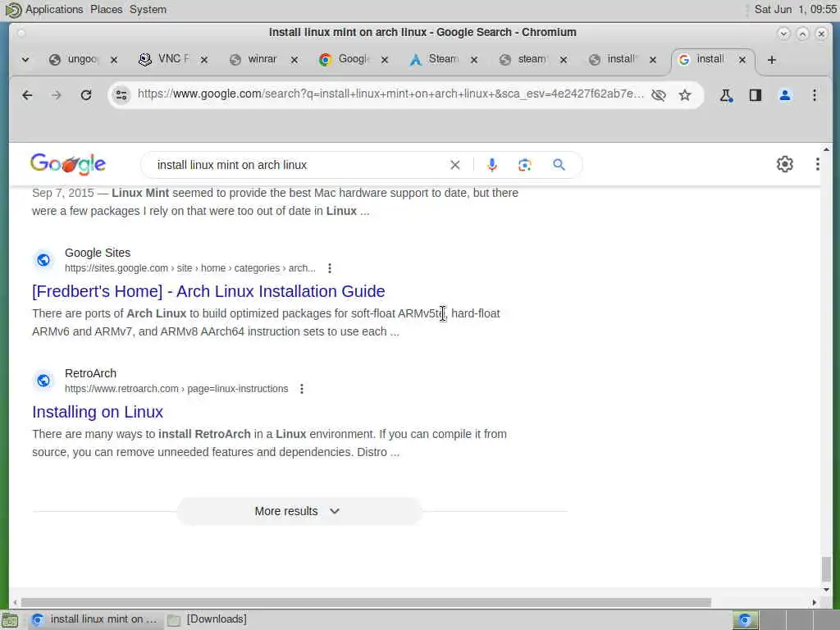Screen dimensions: 840x630
Task: Start search by voice microphone
Action: pos(492,165)
